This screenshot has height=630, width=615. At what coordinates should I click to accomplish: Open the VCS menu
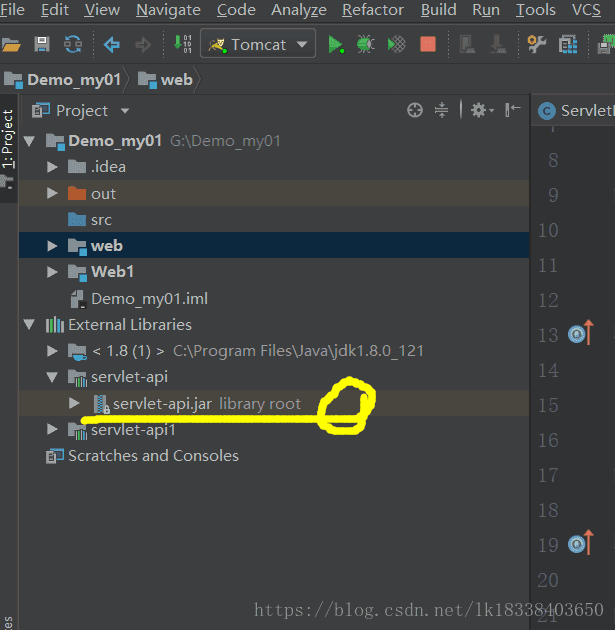coord(586,10)
